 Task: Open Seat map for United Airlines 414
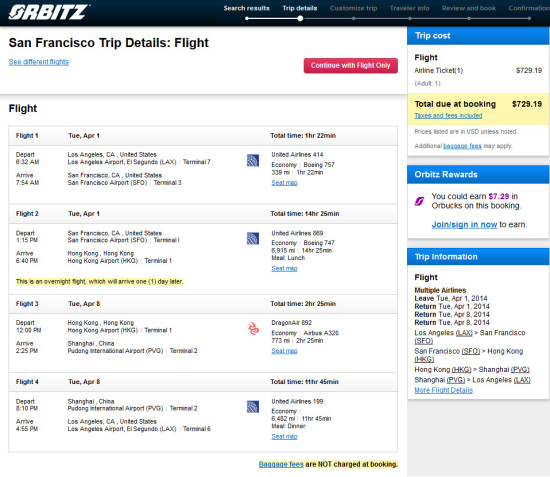click(x=284, y=183)
